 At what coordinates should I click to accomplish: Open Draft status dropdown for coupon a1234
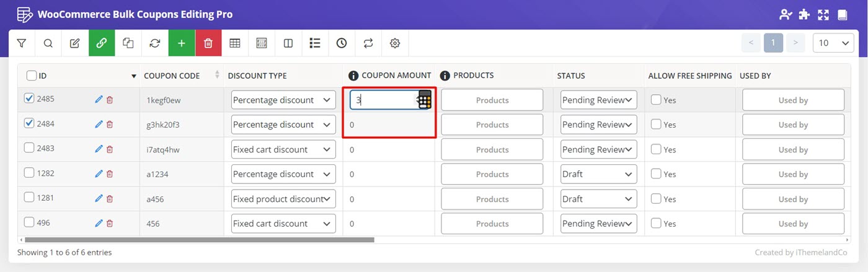(x=598, y=174)
